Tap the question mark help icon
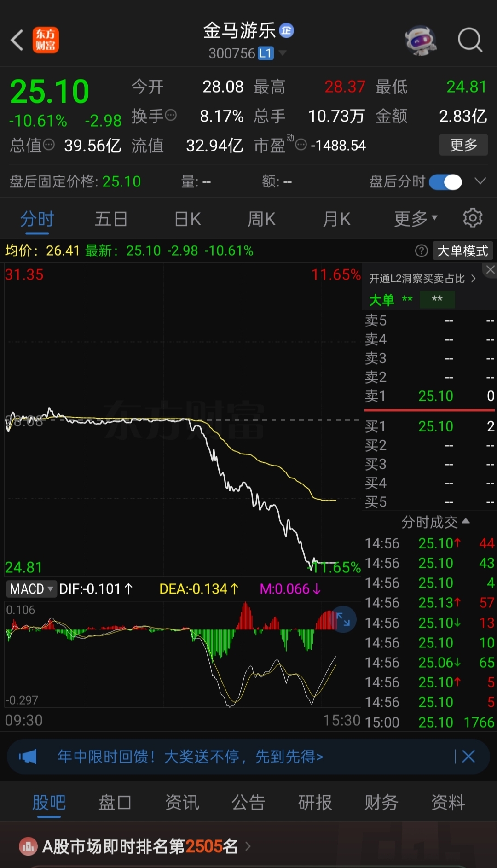Image resolution: width=497 pixels, height=868 pixels. coord(421,250)
